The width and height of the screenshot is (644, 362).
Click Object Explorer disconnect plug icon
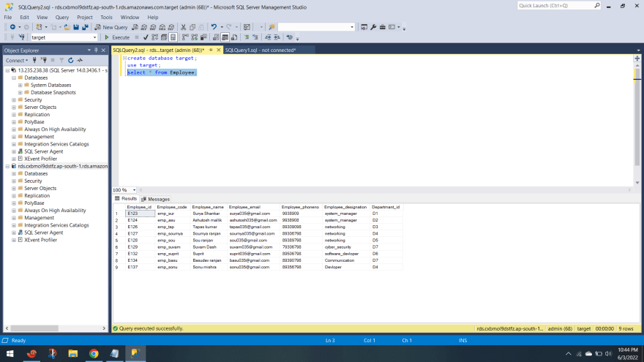[43, 60]
